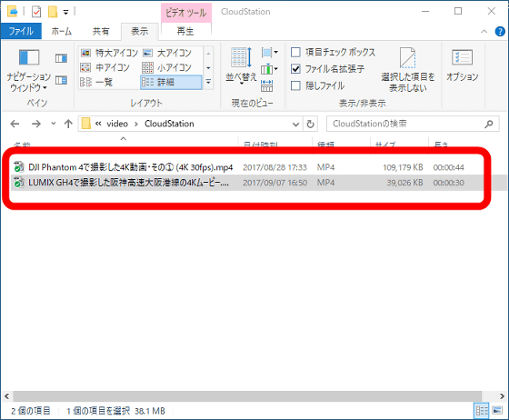The image size is (509, 420).
Task: Toggle the preview pane icon
Action: pyautogui.click(x=61, y=58)
